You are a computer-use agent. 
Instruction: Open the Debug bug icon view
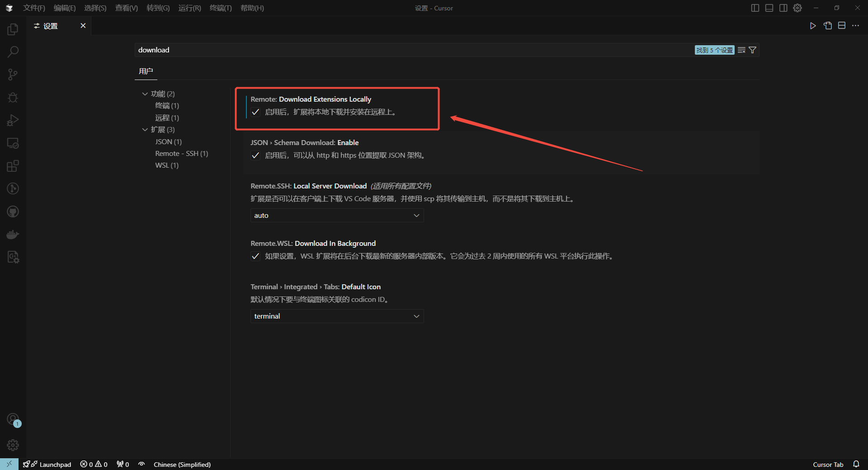point(13,98)
